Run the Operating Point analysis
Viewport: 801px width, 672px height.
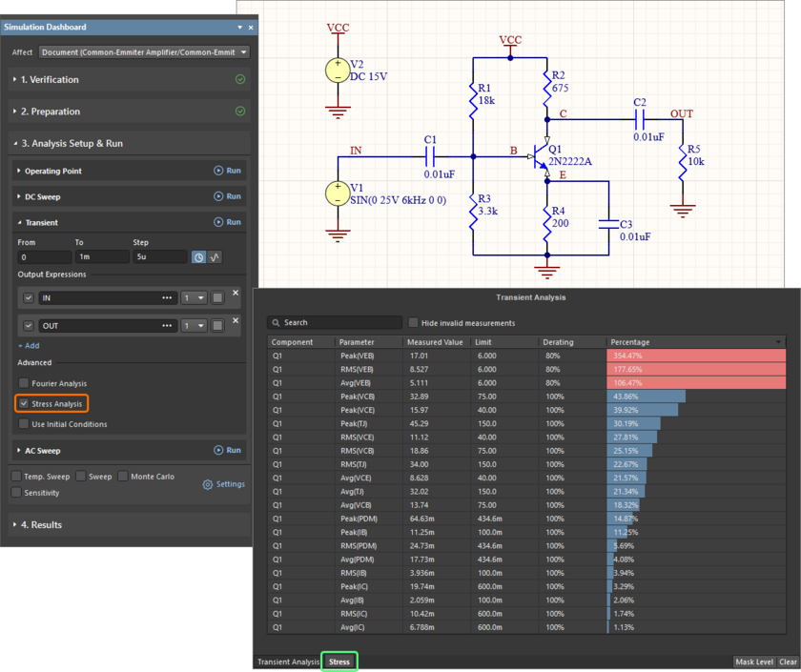click(x=227, y=171)
